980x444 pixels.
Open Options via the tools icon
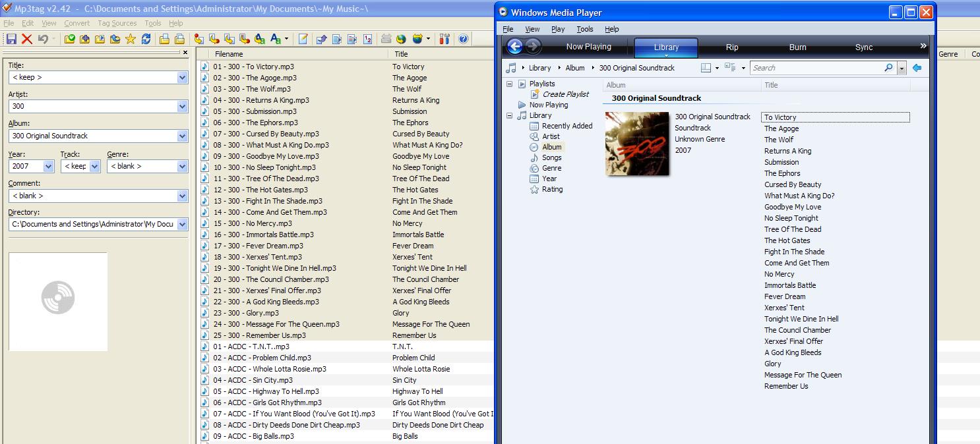pos(444,39)
